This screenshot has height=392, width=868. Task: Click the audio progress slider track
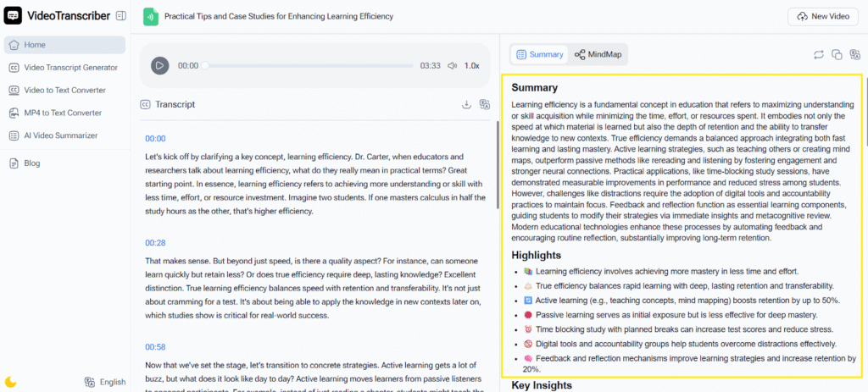tap(309, 65)
